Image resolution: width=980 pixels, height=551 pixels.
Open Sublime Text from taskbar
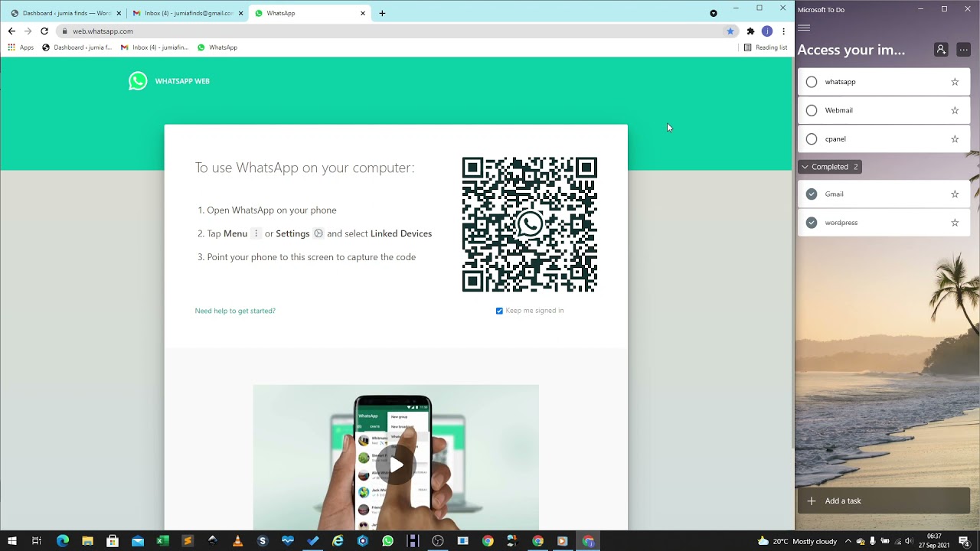coord(188,541)
